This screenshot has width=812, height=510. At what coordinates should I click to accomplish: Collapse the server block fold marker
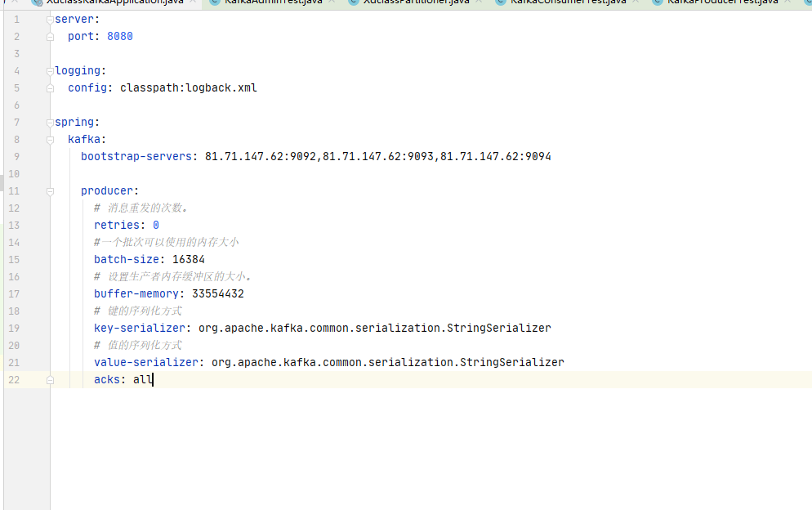pyautogui.click(x=50, y=20)
